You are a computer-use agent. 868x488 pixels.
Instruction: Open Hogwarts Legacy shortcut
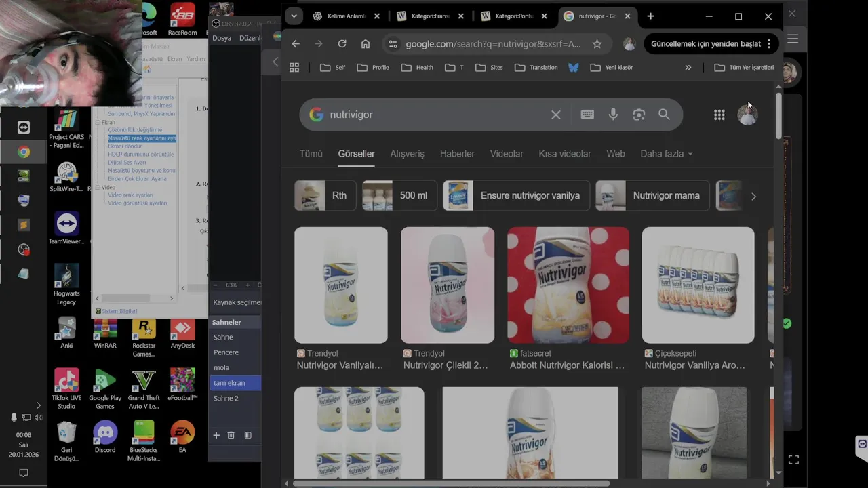(66, 285)
